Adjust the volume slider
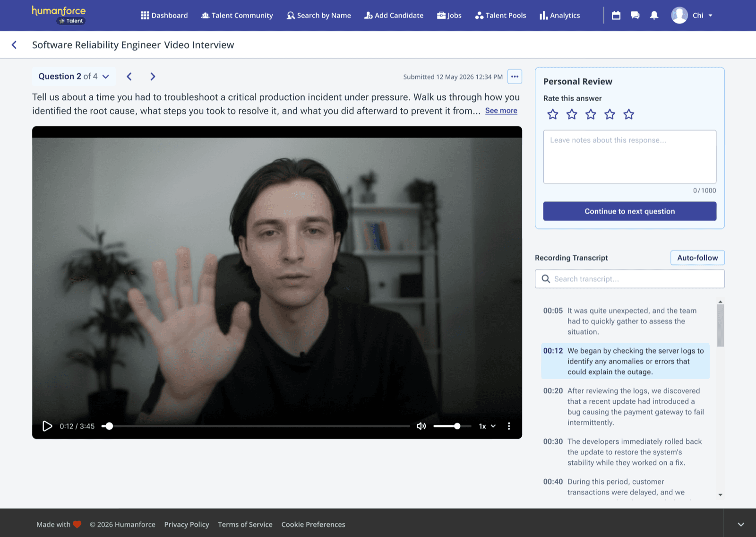This screenshot has width=756, height=537. 452,426
